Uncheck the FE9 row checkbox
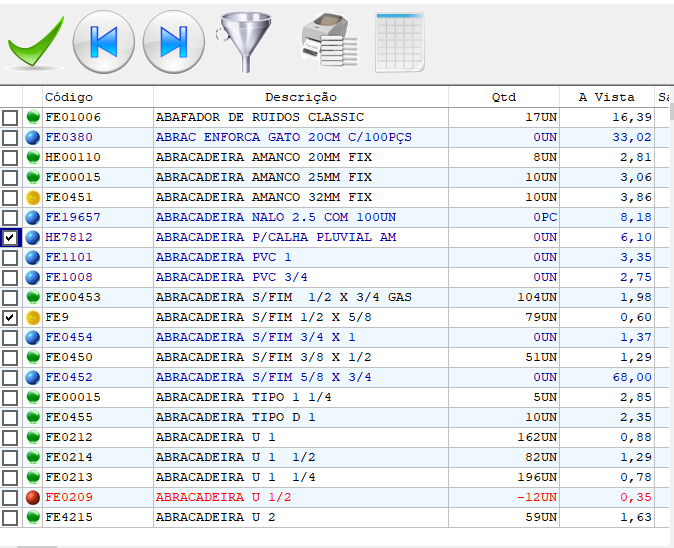The image size is (674, 548). tap(10, 318)
